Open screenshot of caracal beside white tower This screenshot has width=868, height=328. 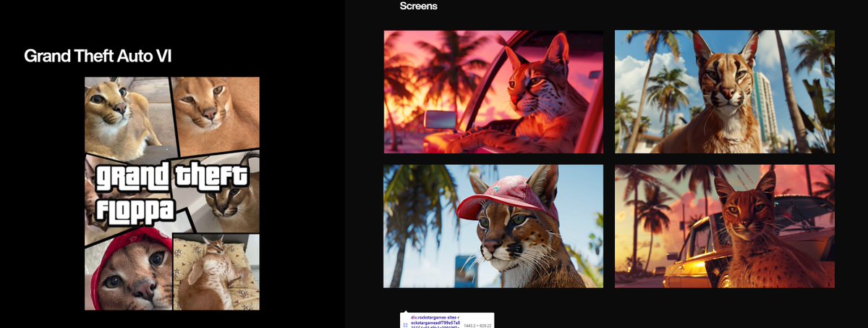[x=725, y=92]
